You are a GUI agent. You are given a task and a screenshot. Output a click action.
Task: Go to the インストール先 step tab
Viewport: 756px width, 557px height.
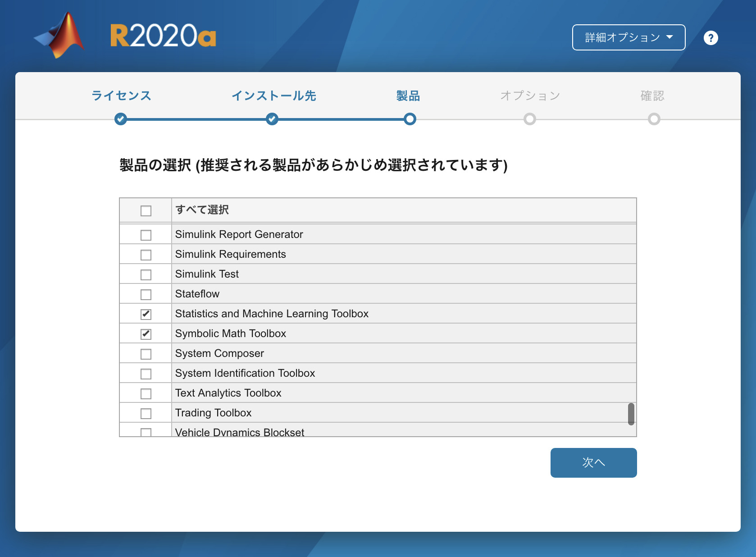click(x=273, y=96)
